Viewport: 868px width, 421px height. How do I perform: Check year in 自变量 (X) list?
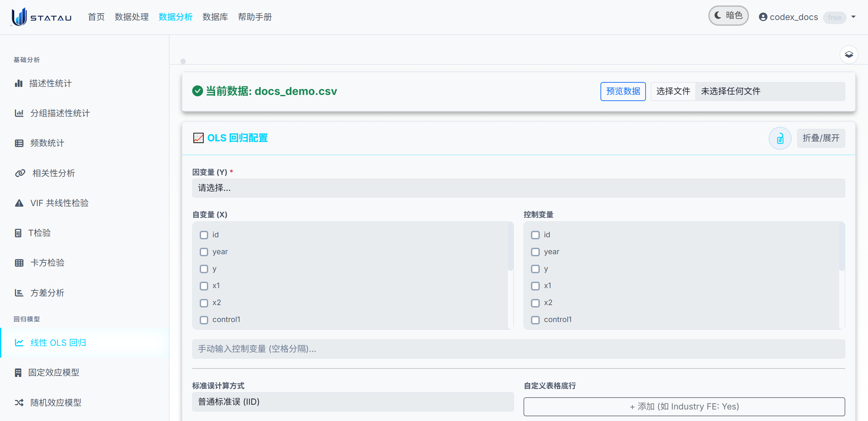click(204, 252)
